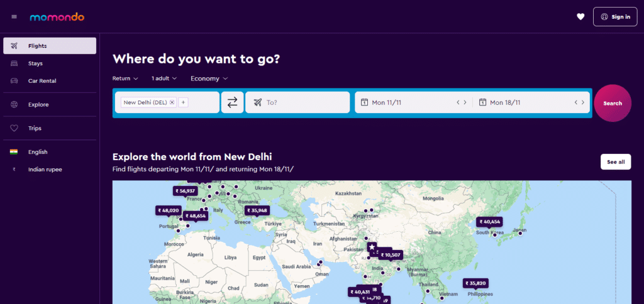Click the rupee symbol icon
Viewport: 644px width, 304px height.
point(14,170)
